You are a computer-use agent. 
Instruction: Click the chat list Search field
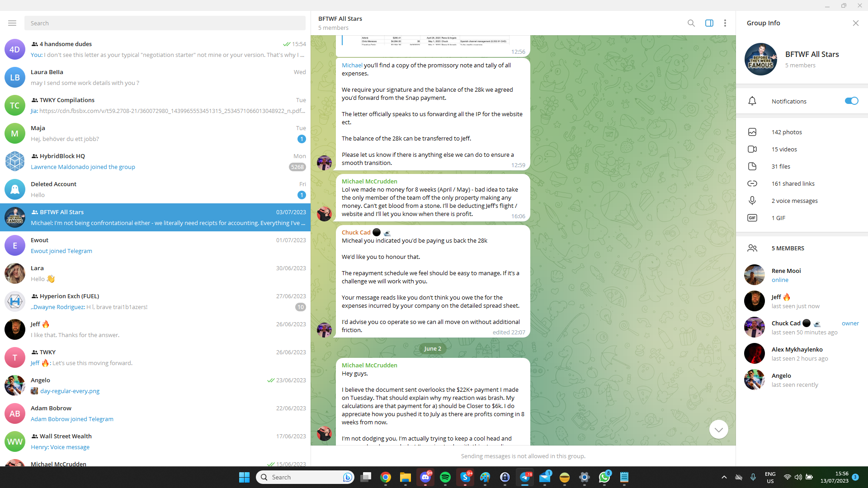(x=165, y=23)
